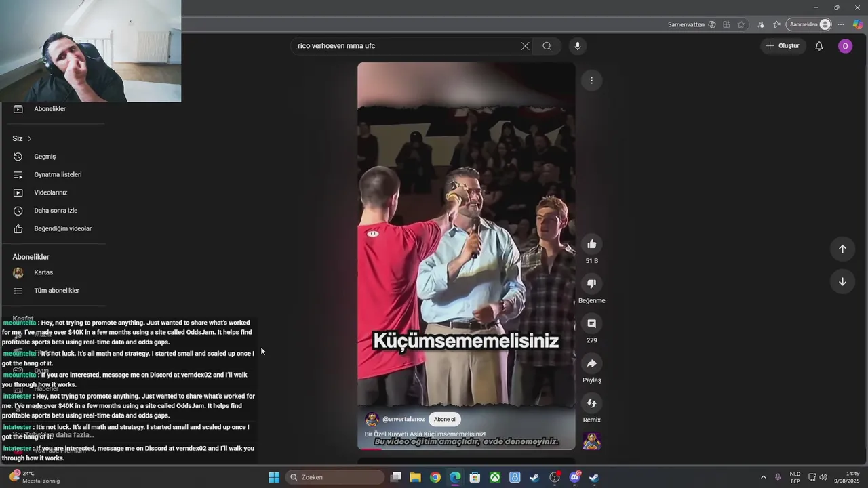Clear the YouTube search box
The width and height of the screenshot is (868, 488).
click(525, 46)
